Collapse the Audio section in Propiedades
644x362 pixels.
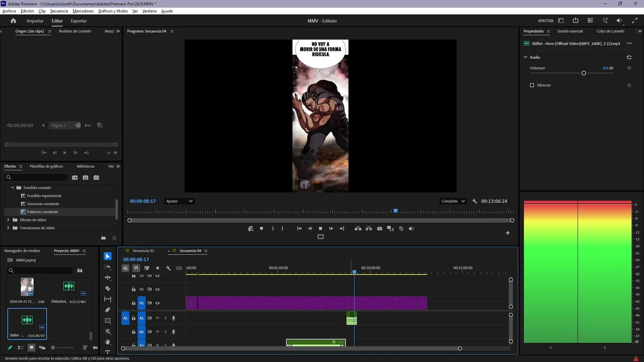(x=525, y=57)
